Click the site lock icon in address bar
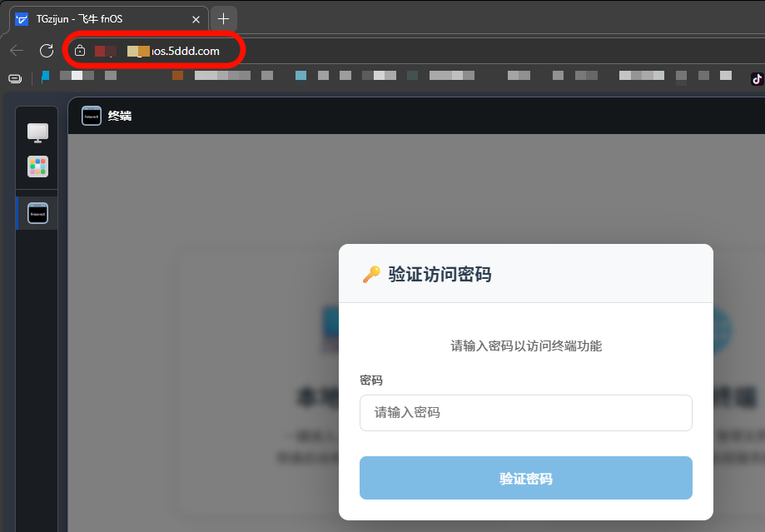 tap(80, 51)
